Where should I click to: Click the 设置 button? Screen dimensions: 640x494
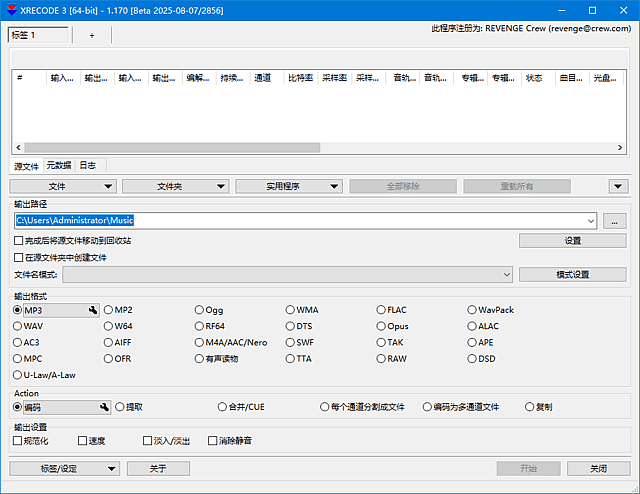coord(573,241)
